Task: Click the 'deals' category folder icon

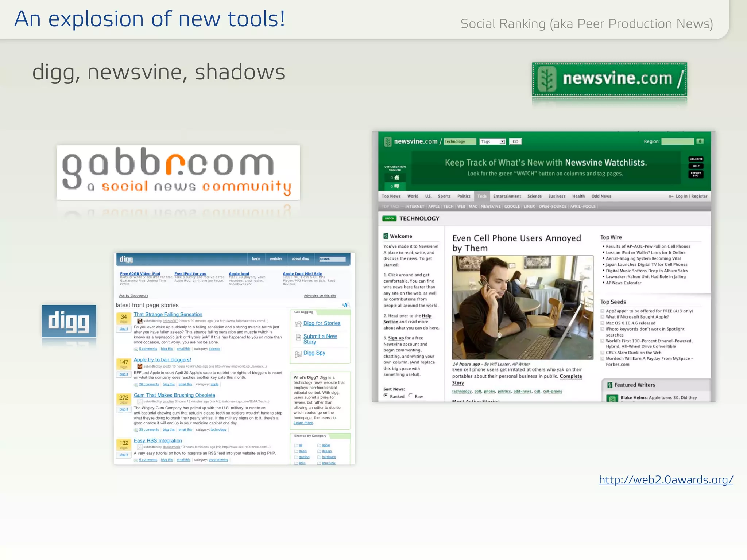Action: [296, 451]
